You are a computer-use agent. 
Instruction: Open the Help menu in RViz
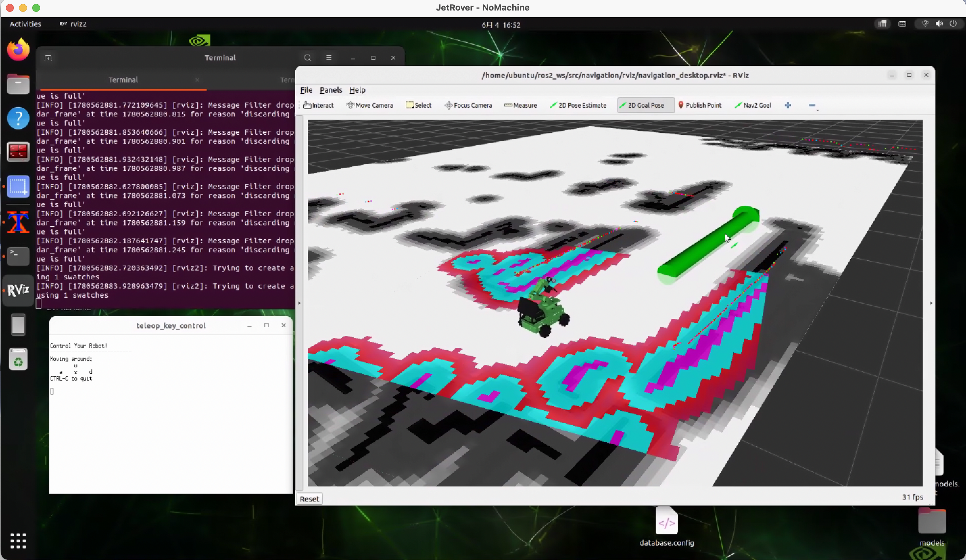point(357,90)
